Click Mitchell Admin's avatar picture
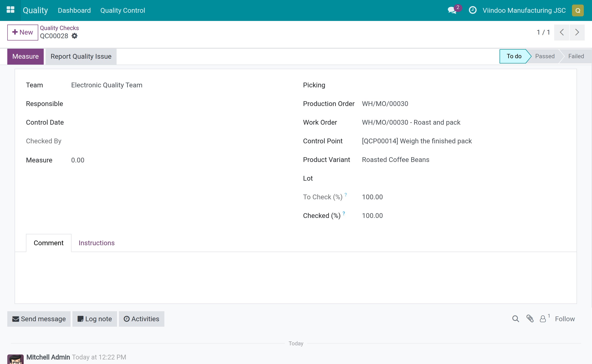 click(x=15, y=359)
